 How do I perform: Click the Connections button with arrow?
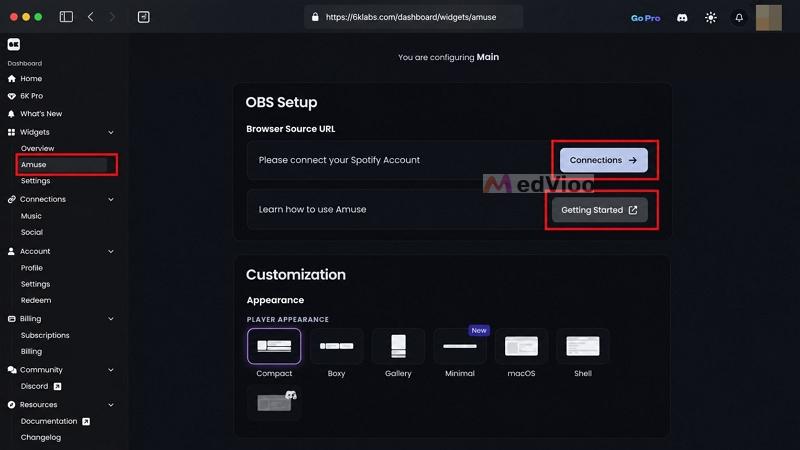coord(604,160)
